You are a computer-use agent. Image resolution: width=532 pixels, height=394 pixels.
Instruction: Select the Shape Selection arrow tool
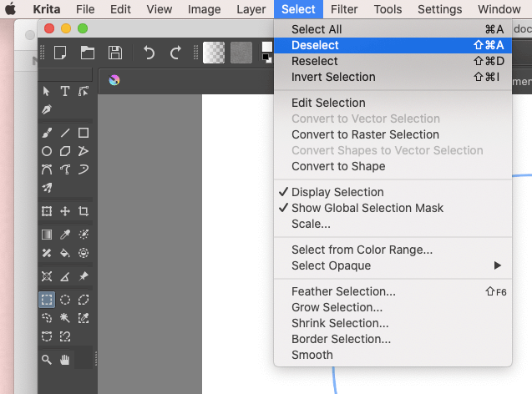coord(47,91)
